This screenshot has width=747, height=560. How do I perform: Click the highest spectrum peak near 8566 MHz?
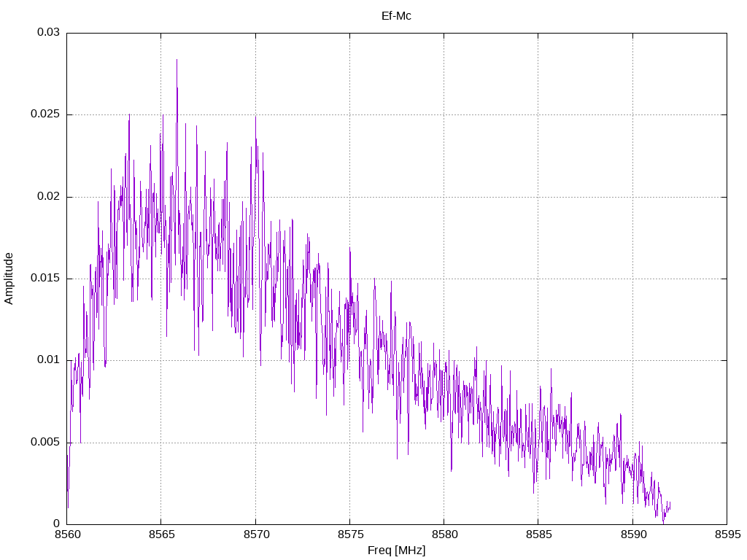point(177,60)
